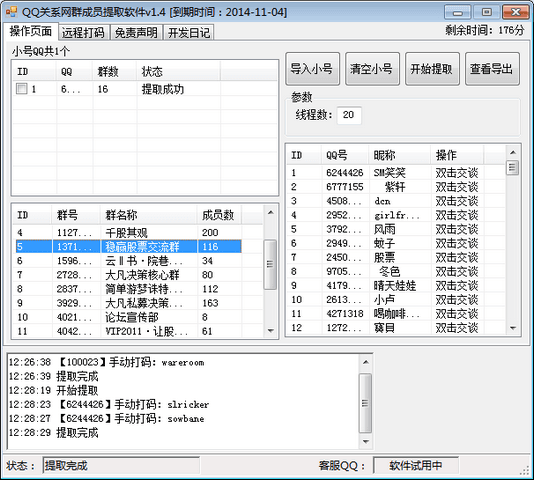Click the 查看导出 button
This screenshot has width=534, height=480.
[492, 68]
